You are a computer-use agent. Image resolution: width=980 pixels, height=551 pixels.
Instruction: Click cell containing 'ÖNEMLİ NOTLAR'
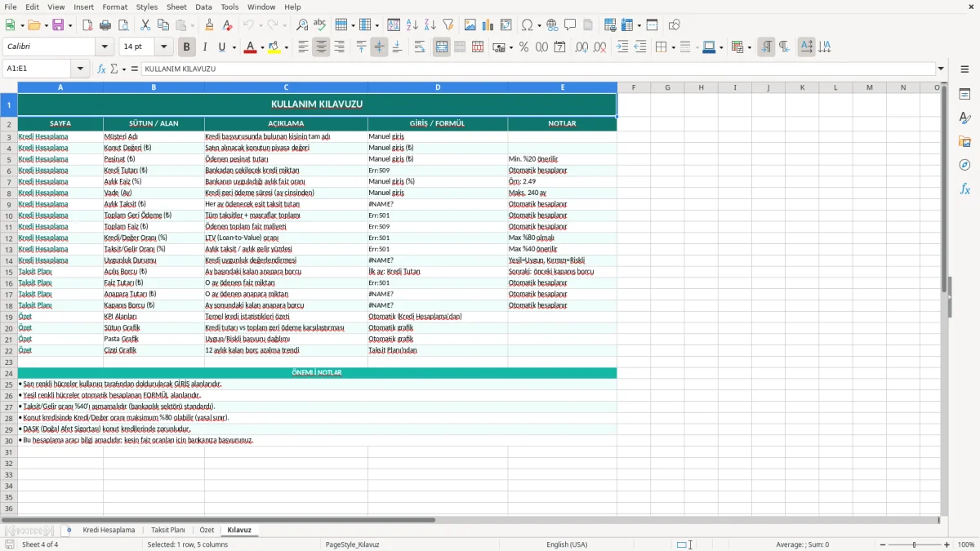coord(317,372)
